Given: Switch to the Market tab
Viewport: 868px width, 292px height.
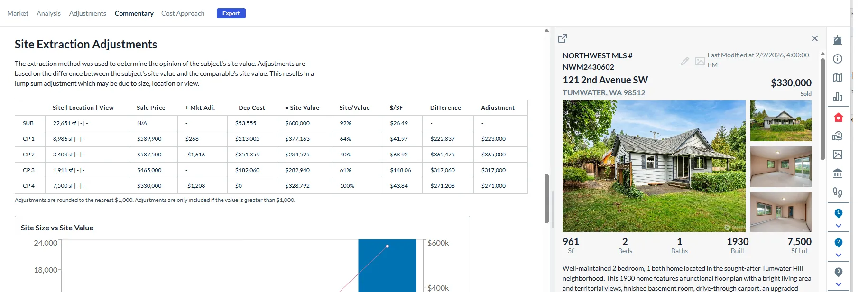Looking at the screenshot, I should tap(18, 13).
